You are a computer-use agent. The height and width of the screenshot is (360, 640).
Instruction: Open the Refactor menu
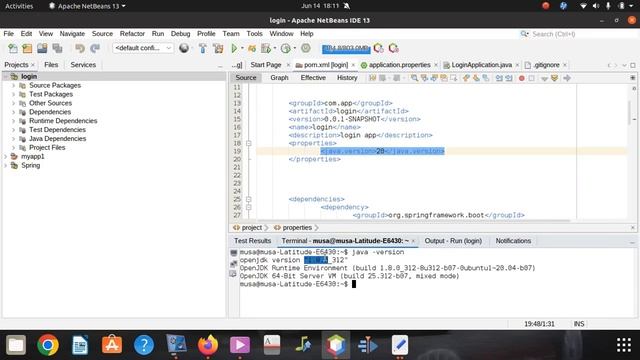click(x=132, y=33)
